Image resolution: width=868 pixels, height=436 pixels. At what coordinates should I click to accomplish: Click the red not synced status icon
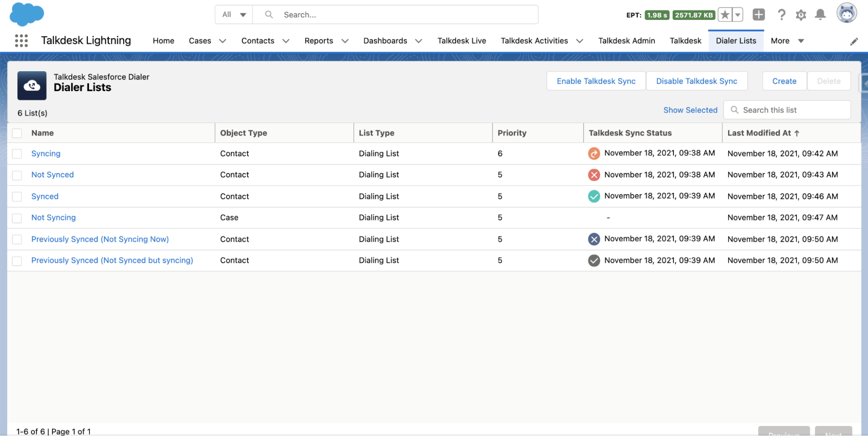pyautogui.click(x=594, y=175)
